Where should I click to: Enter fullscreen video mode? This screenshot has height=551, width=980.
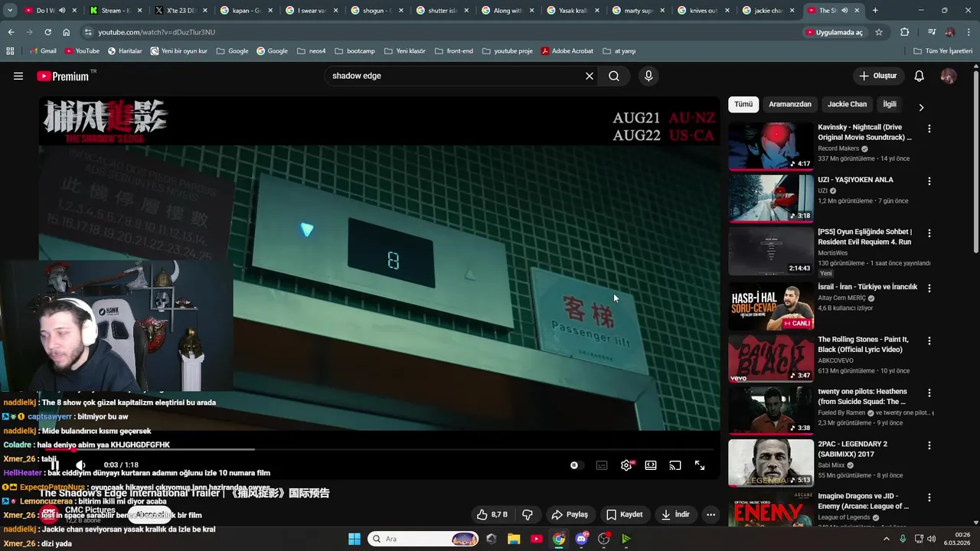click(x=700, y=465)
